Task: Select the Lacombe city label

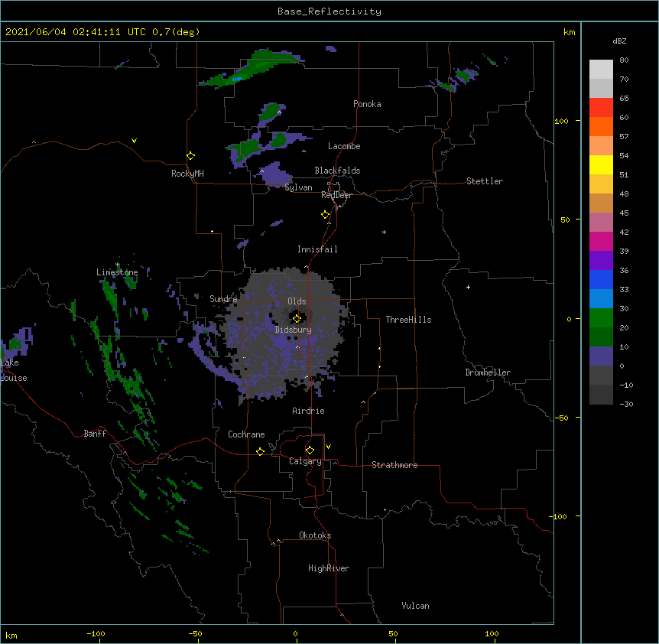Action: 344,146
